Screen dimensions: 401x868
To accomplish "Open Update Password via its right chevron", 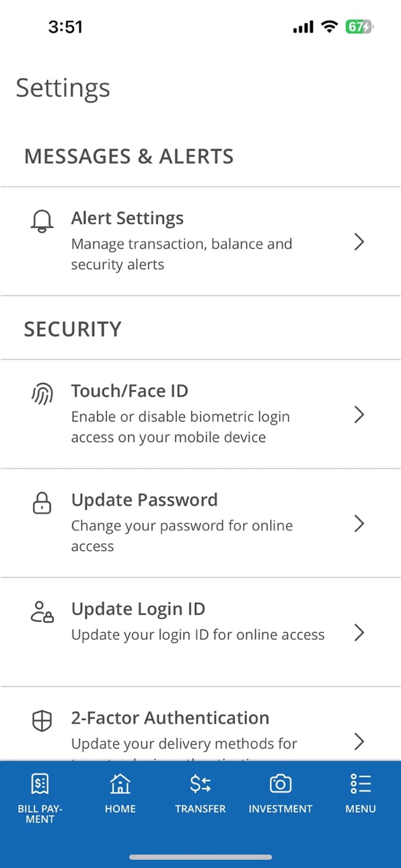I will tap(359, 523).
